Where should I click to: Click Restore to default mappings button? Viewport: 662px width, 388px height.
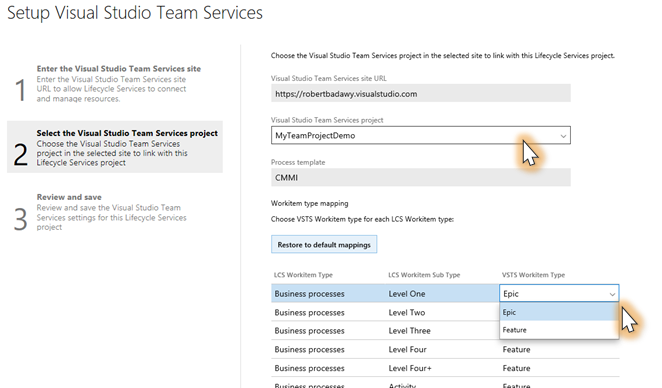(x=324, y=244)
